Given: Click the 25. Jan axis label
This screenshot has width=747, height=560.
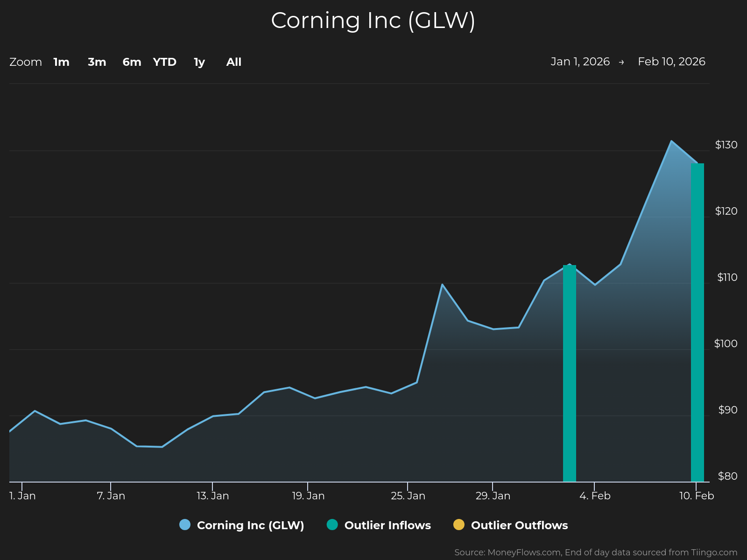Looking at the screenshot, I should coord(408,496).
